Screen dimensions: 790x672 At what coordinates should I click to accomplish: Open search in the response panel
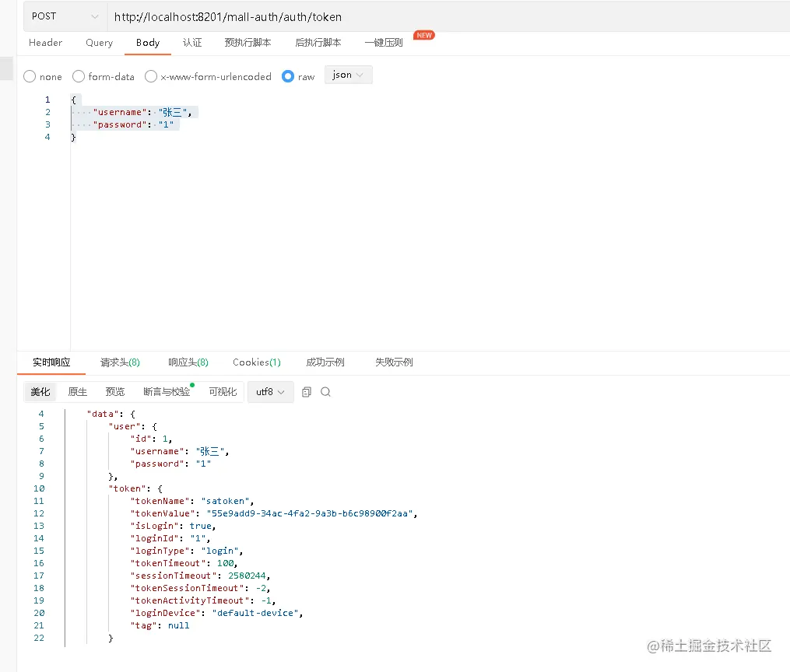click(325, 392)
